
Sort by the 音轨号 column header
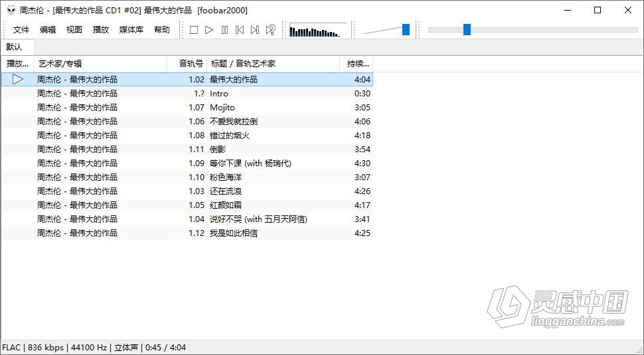click(187, 63)
